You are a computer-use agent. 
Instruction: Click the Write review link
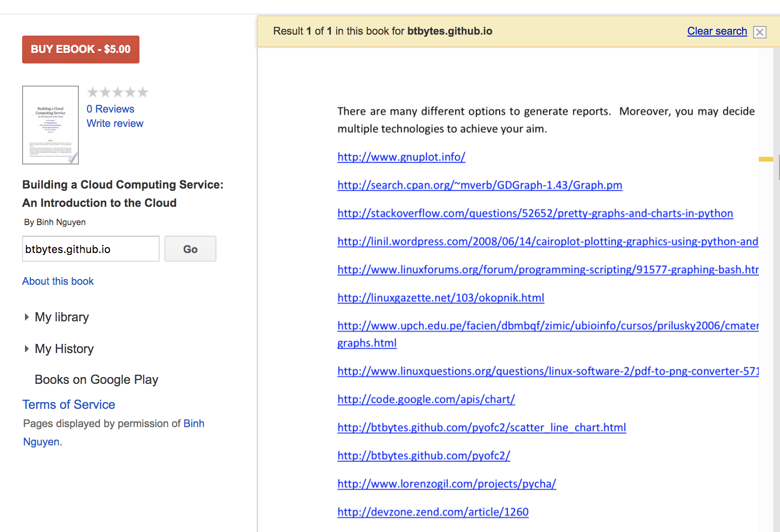pos(115,124)
